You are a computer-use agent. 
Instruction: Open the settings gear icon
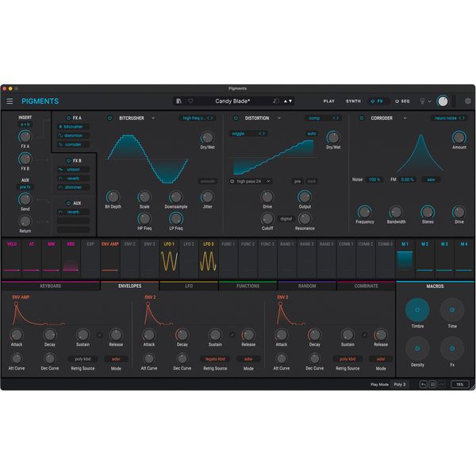pos(467,102)
